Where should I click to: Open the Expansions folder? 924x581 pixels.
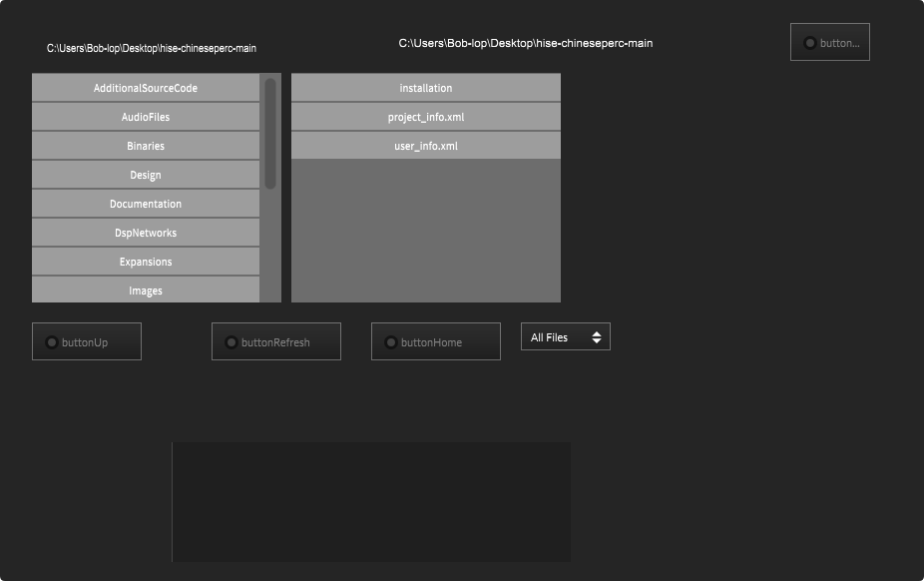[x=146, y=262]
